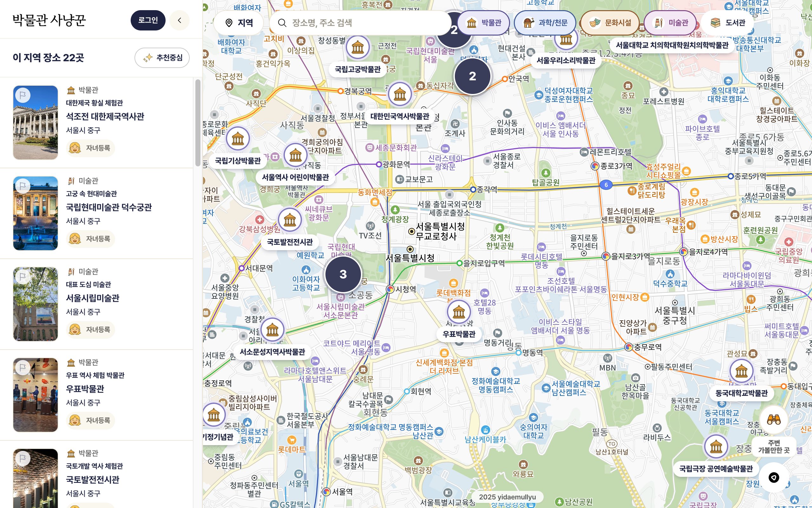Click the 국립고궁박물관 label bubble
Screen dimensions: 812x508
[x=358, y=70]
